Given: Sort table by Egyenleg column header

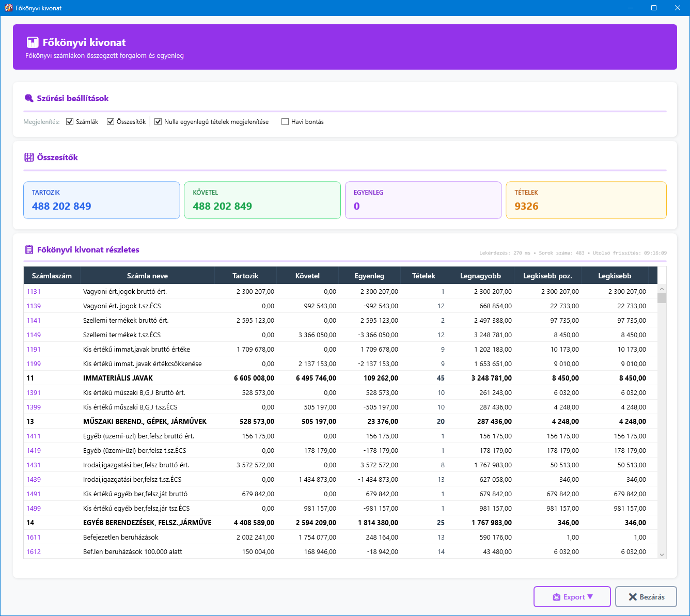Looking at the screenshot, I should [x=369, y=276].
